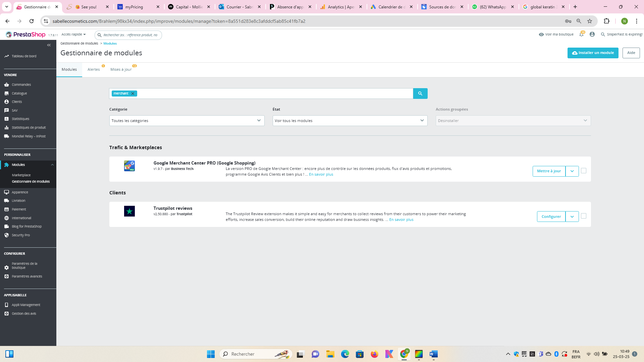Open the Voir tous les modules dropdown
644x362 pixels.
[350, 121]
